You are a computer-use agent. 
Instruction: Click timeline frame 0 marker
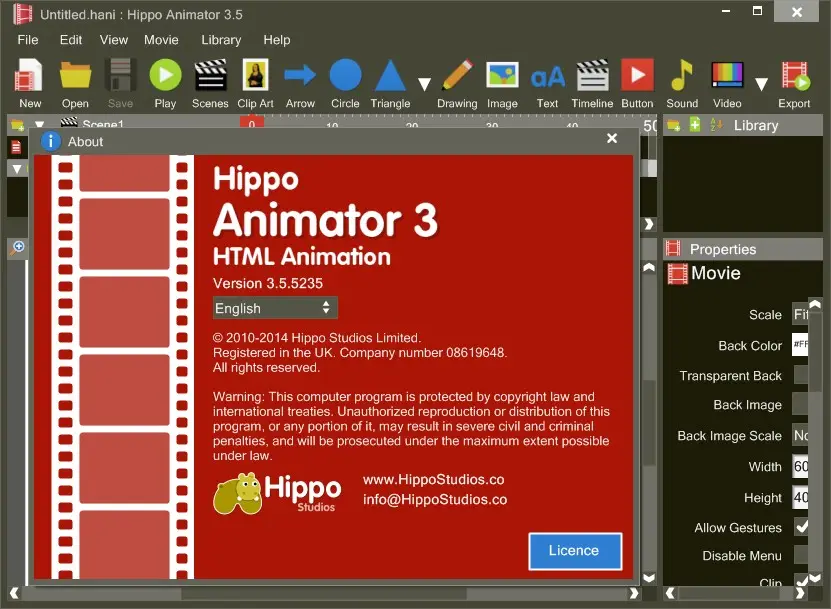(252, 123)
